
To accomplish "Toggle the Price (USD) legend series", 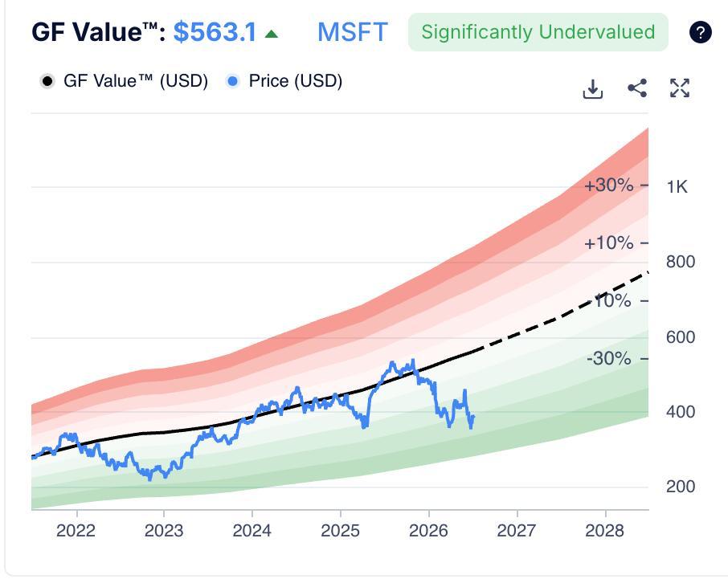I will pyautogui.click(x=284, y=81).
